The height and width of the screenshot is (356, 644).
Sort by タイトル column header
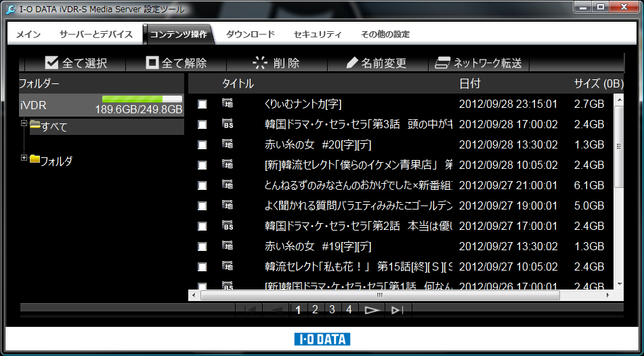238,84
